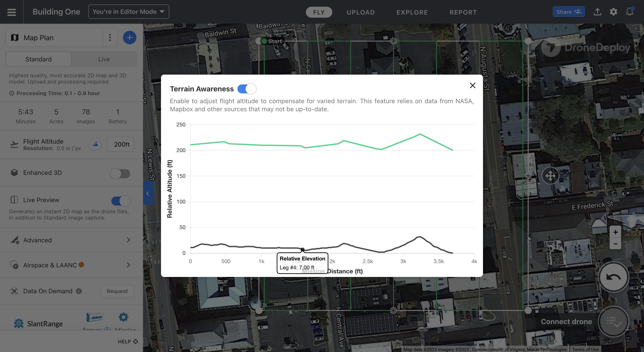
Task: Open settings gear in top bar
Action: click(614, 12)
